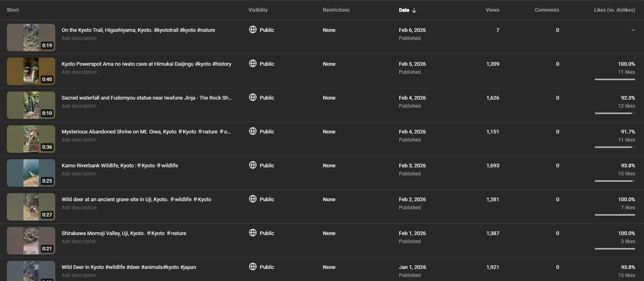Open the Sacred waterfall short thumbnail
644x281 pixels.
coord(31,105)
